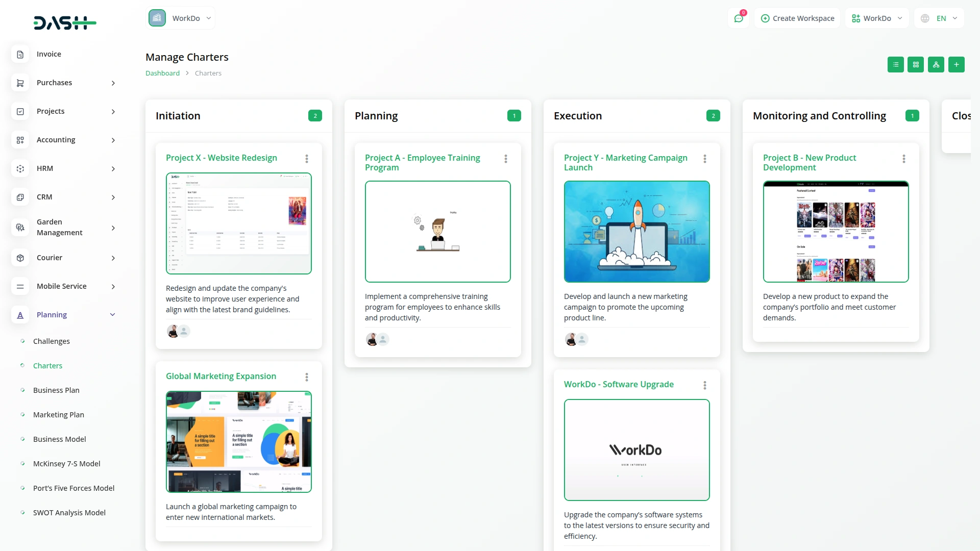Image resolution: width=980 pixels, height=551 pixels.
Task: Open three-dot menu on Global Marketing Expansion
Action: tap(307, 377)
